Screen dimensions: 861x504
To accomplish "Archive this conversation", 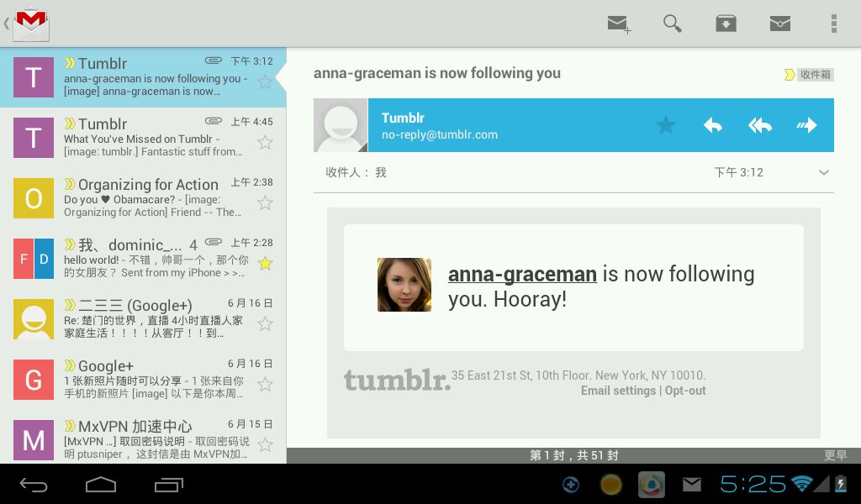I will tap(726, 24).
